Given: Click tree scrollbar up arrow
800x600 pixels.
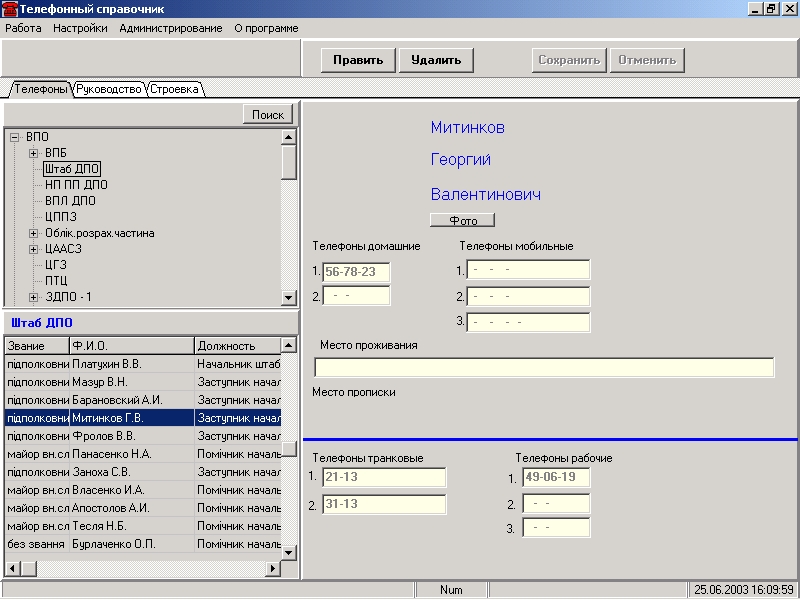Looking at the screenshot, I should 288,137.
